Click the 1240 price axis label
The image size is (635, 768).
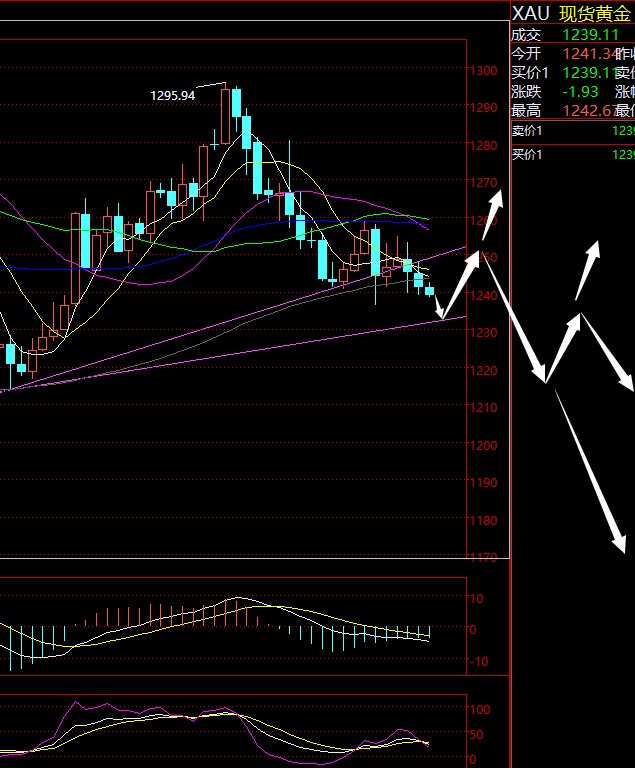tap(484, 295)
